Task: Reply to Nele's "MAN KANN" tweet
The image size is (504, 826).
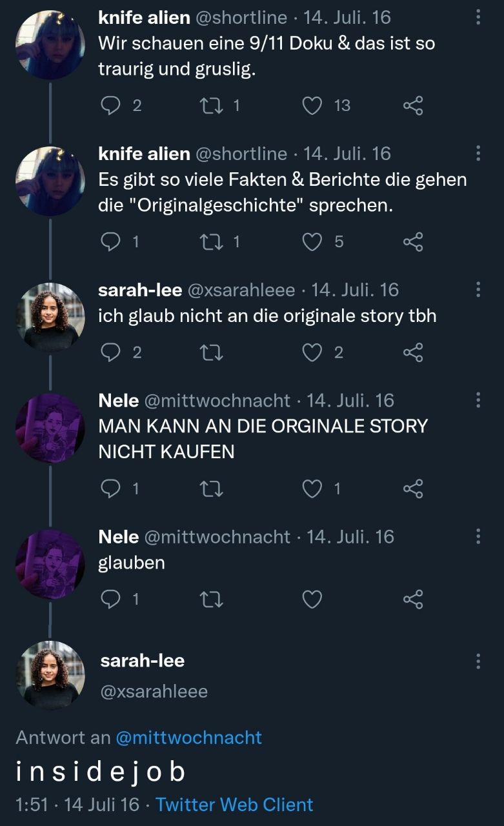Action: (111, 489)
